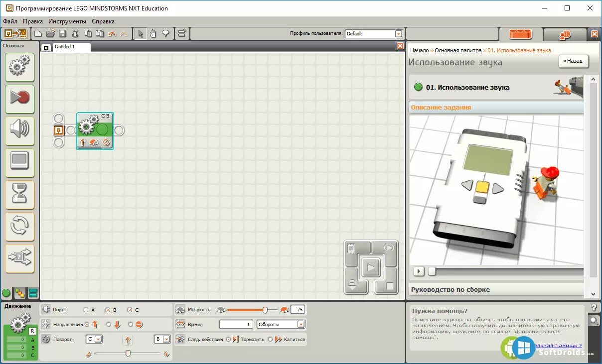The image size is (602, 364).
Task: Select Тормозить next action radio button
Action: point(228,340)
